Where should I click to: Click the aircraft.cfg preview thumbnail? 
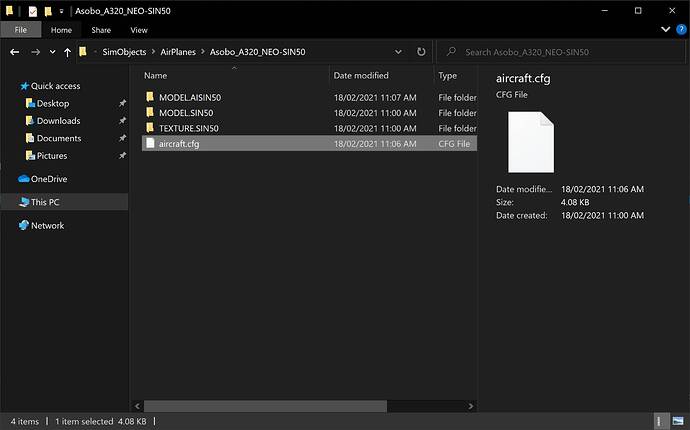click(x=531, y=142)
